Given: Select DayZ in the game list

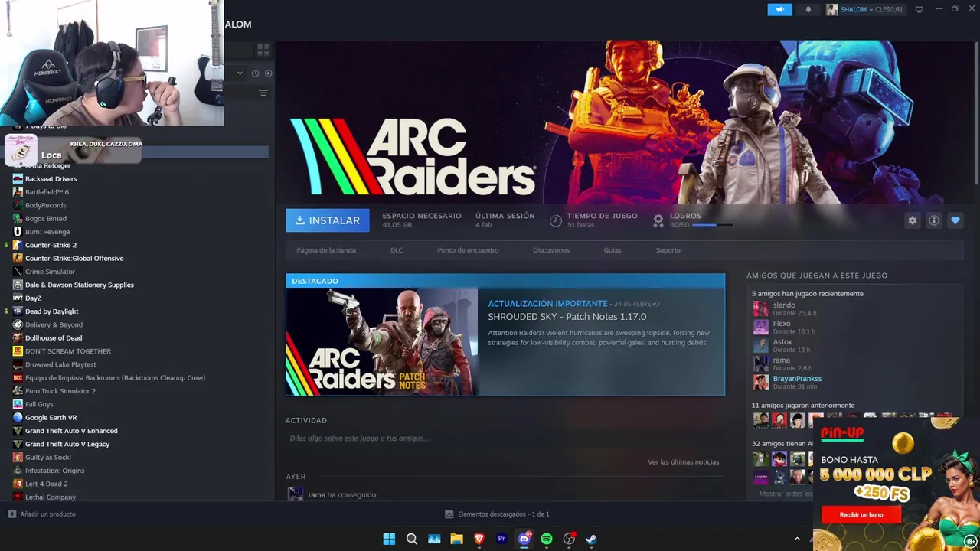Looking at the screenshot, I should (33, 298).
